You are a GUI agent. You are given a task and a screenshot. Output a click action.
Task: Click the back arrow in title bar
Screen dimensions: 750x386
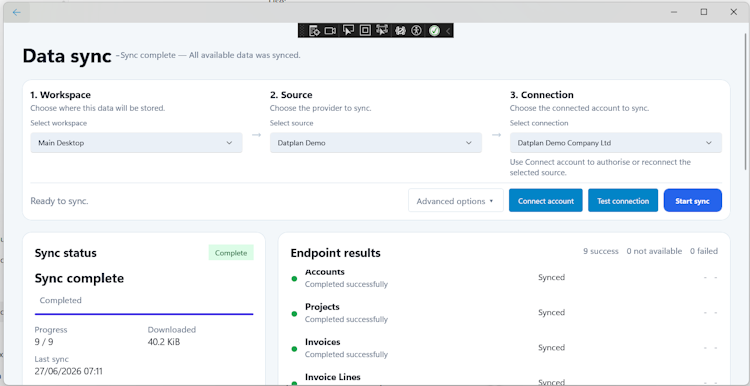pyautogui.click(x=17, y=12)
